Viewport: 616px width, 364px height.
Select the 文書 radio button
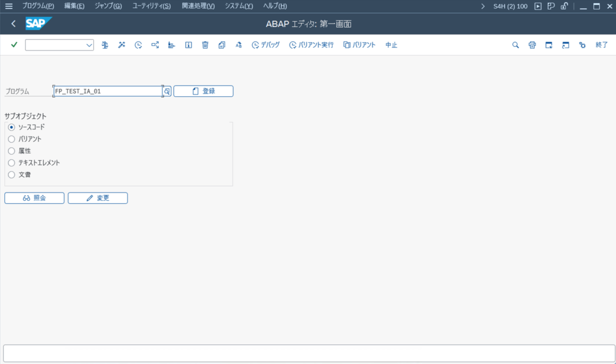(11, 174)
